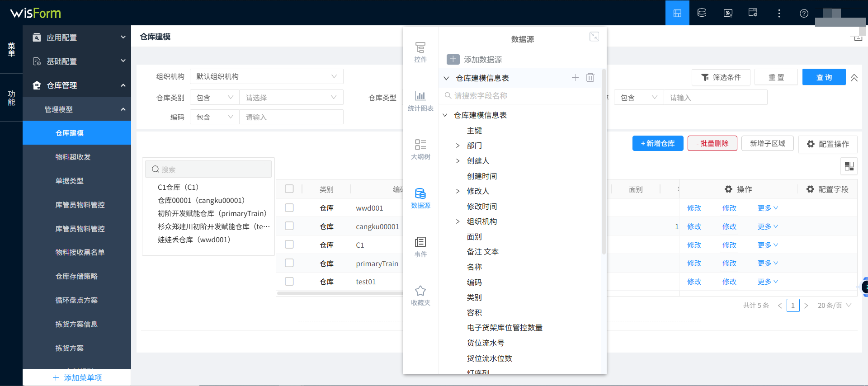Expand the 修改人 tree node

point(458,191)
